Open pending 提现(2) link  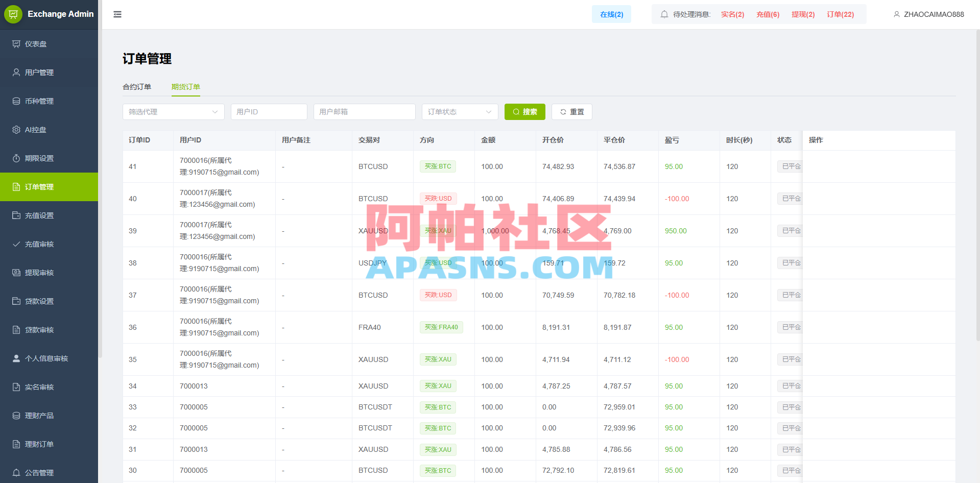click(803, 14)
